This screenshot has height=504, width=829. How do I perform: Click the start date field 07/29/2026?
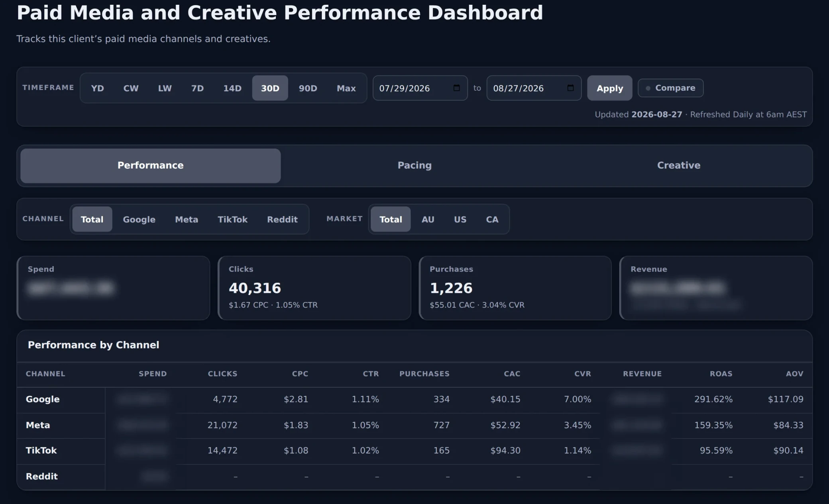point(420,88)
